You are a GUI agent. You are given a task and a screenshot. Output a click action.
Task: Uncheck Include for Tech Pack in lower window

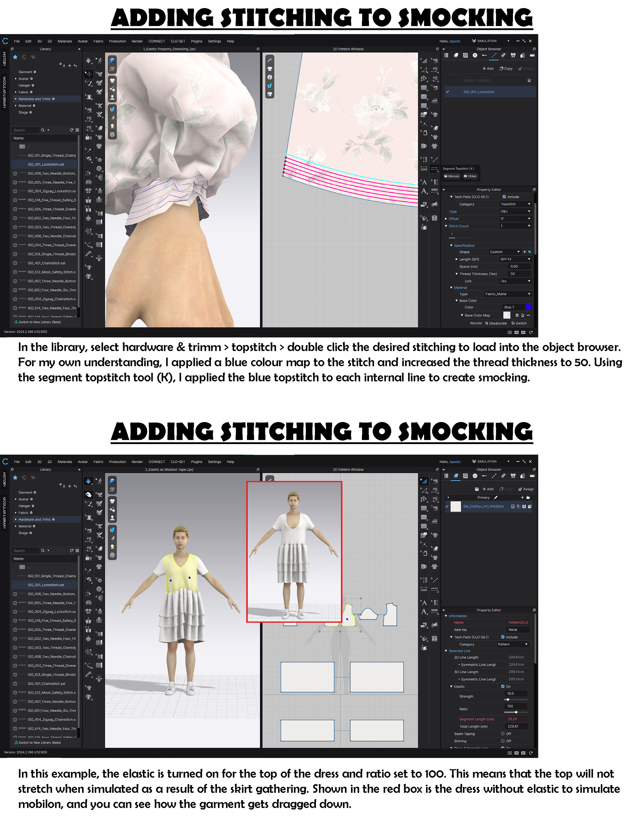tap(503, 637)
